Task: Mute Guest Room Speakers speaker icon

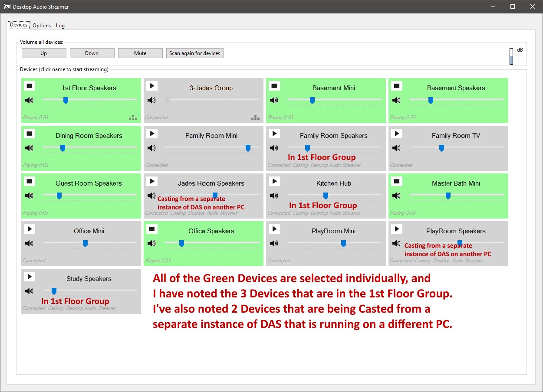Action: click(29, 196)
